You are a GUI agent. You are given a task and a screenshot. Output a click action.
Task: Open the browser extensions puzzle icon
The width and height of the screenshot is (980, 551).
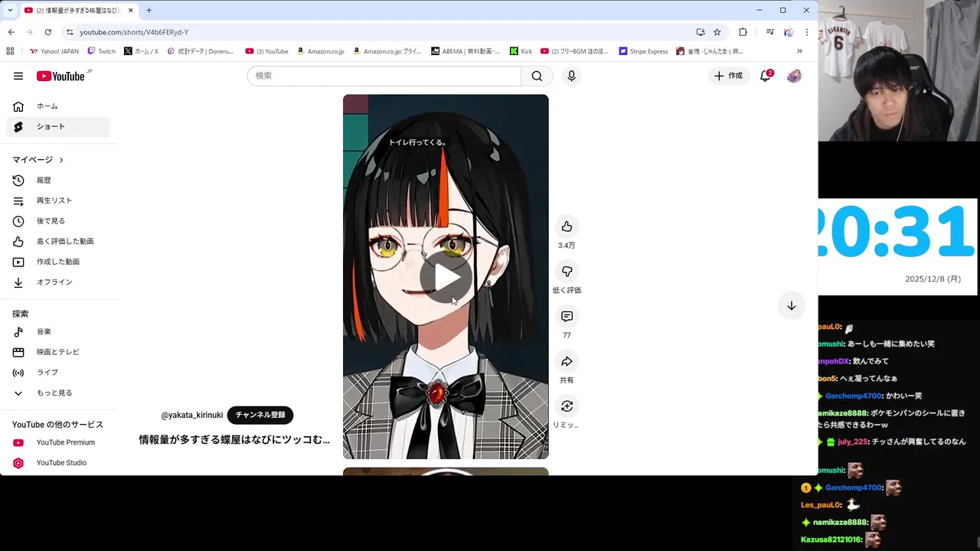point(743,32)
